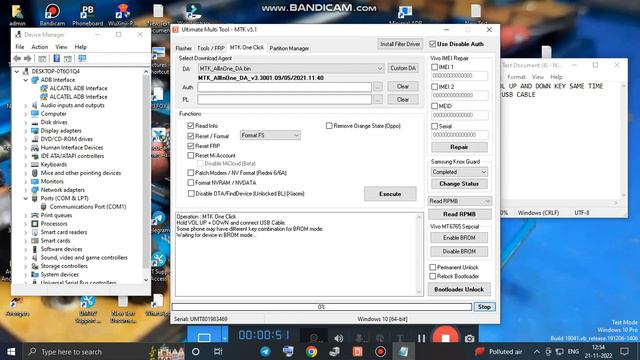Collapse the Ports (COM & LPT) node

pos(26,198)
